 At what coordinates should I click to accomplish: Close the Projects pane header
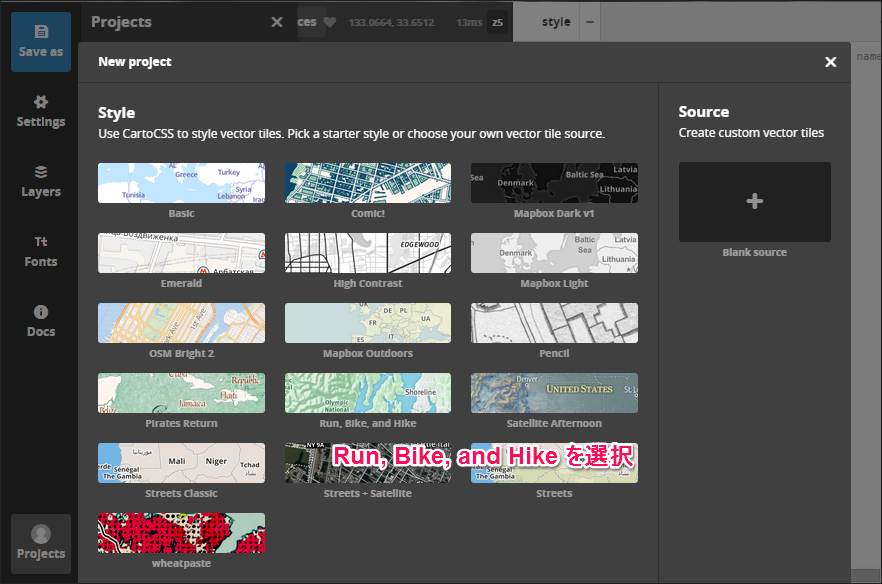[277, 22]
